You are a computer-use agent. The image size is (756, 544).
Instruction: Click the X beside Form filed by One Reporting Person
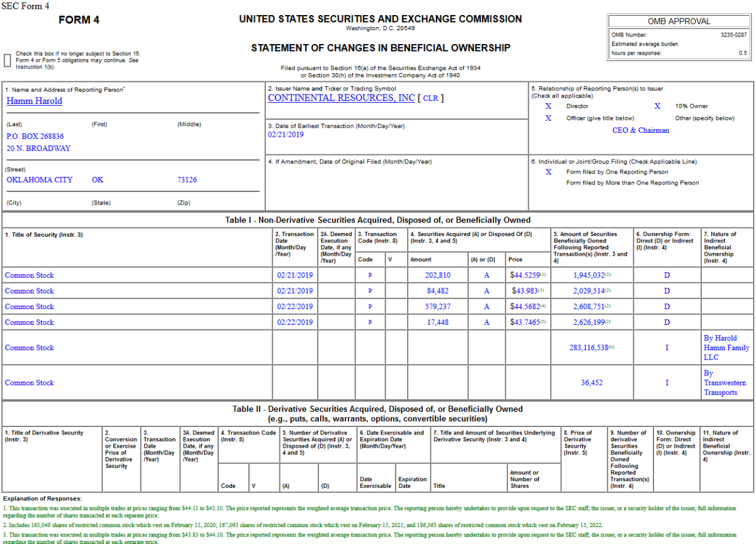point(548,172)
